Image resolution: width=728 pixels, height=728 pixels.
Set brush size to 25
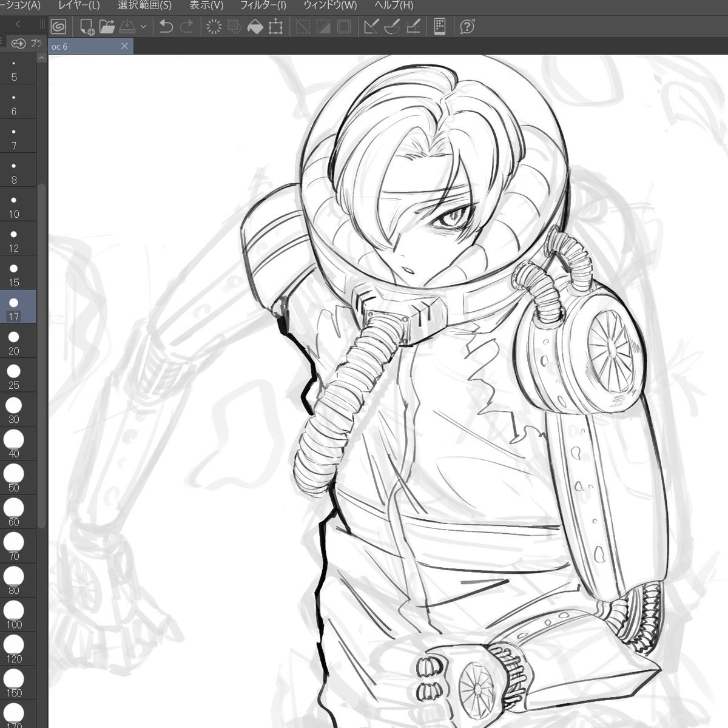[x=14, y=377]
